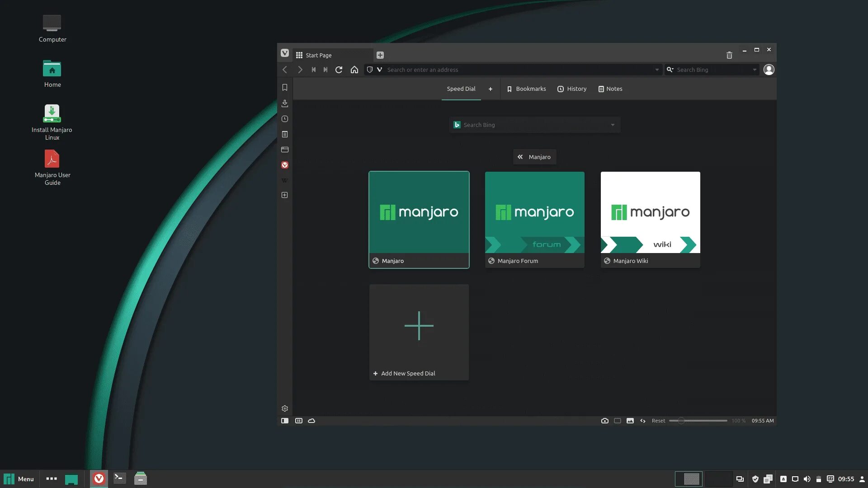Open closed tabs trash icon
The width and height of the screenshot is (868, 488).
pyautogui.click(x=729, y=55)
